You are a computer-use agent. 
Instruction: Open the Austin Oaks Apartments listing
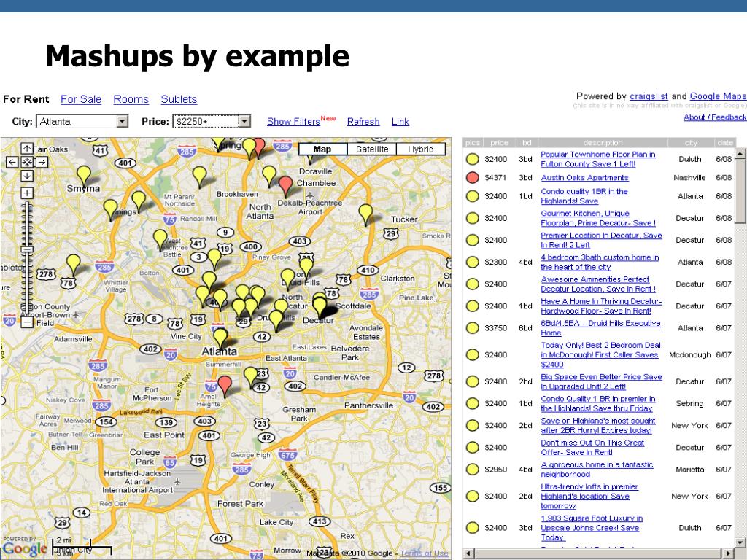(584, 178)
